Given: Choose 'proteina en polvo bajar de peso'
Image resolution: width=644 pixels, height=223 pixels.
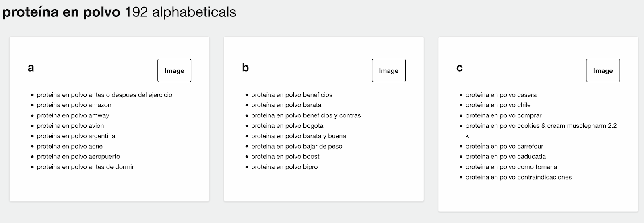Looking at the screenshot, I should coord(297,146).
